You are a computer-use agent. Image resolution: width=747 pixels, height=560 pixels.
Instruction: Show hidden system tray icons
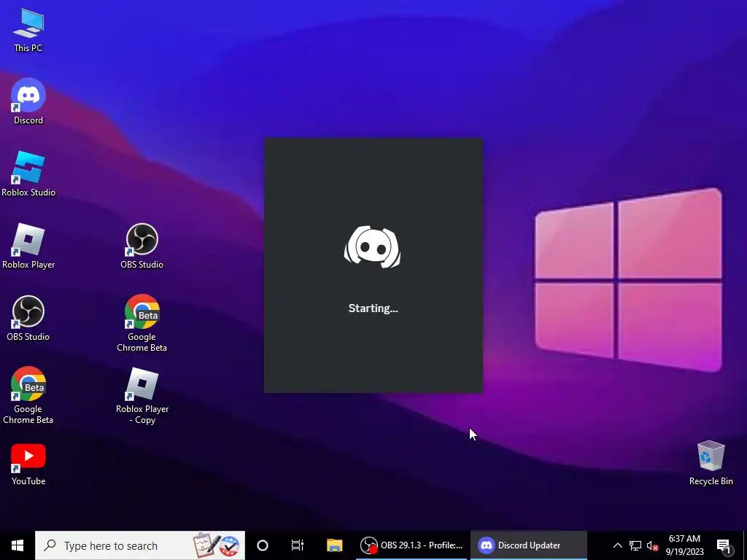(617, 545)
